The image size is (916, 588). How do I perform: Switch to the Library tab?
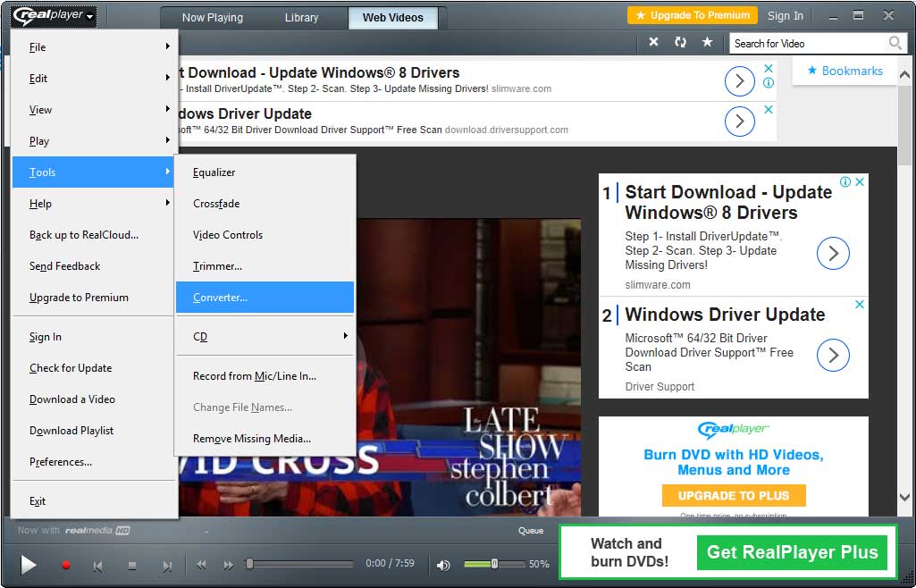coord(301,17)
